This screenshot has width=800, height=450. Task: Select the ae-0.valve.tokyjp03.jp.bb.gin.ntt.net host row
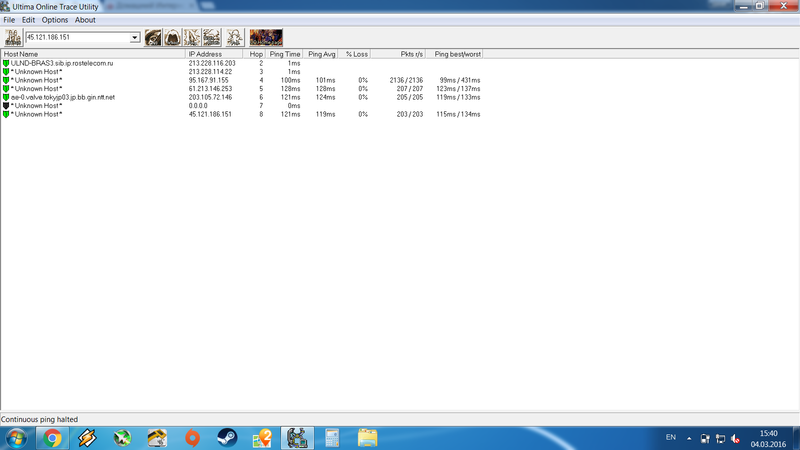(63, 97)
